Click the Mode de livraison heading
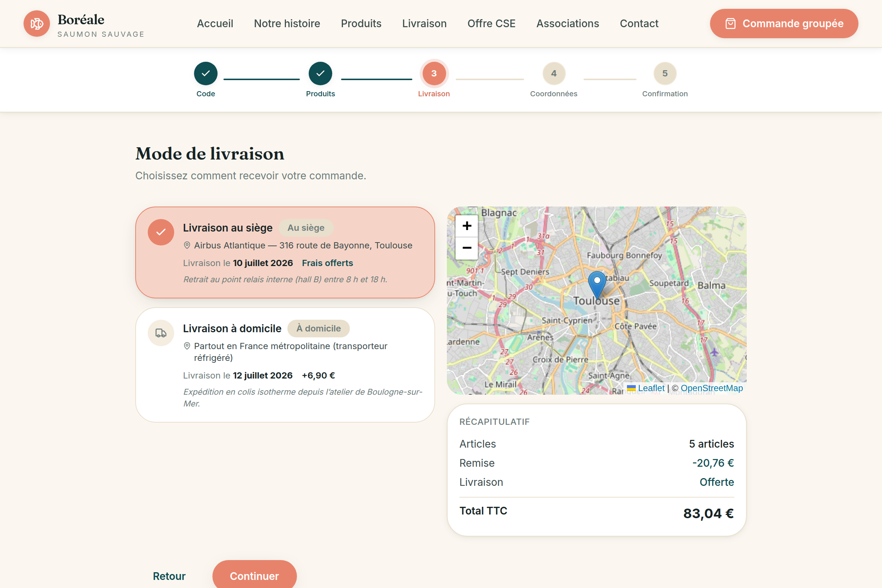 pyautogui.click(x=210, y=154)
